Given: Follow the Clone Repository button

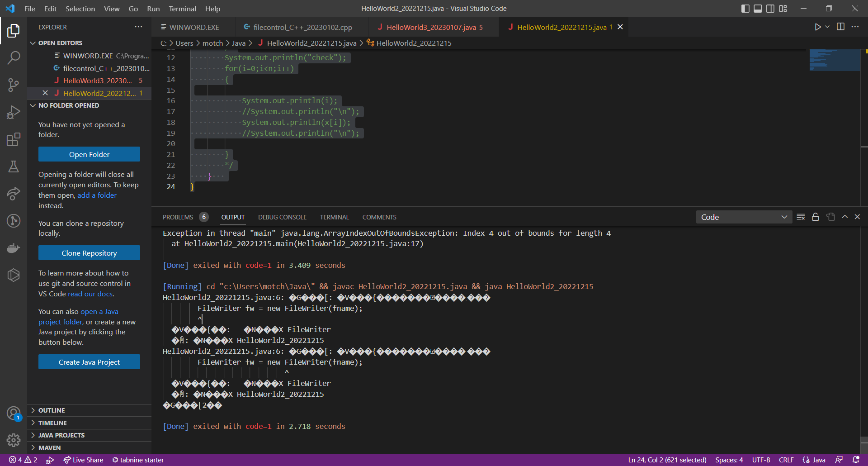Looking at the screenshot, I should pos(89,252).
